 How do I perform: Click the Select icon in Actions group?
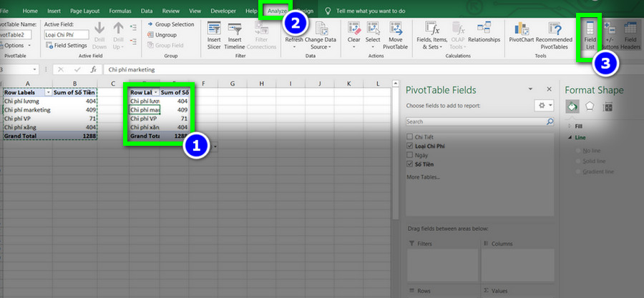click(x=373, y=29)
